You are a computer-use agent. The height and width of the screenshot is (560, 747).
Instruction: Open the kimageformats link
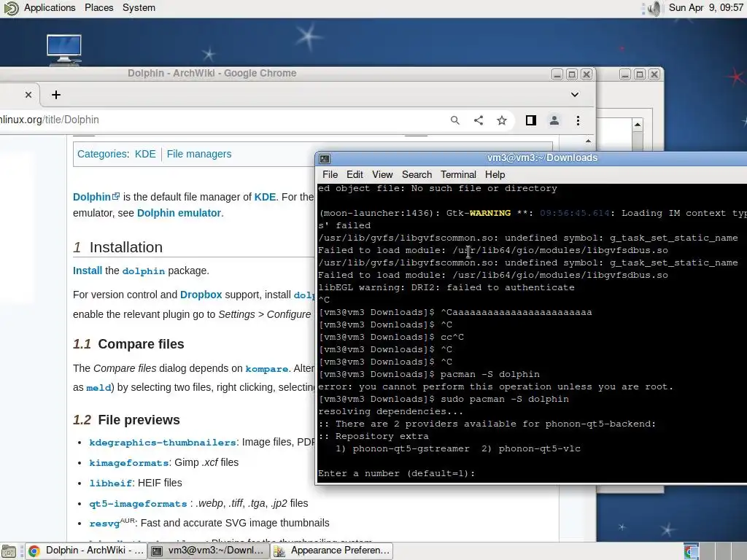pos(128,463)
